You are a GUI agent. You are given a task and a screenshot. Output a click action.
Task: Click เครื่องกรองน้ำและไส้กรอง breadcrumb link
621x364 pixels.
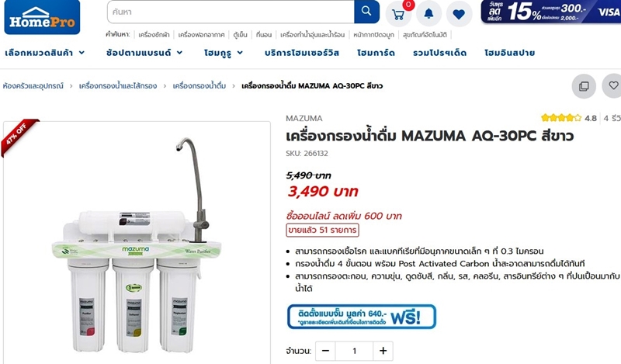118,86
